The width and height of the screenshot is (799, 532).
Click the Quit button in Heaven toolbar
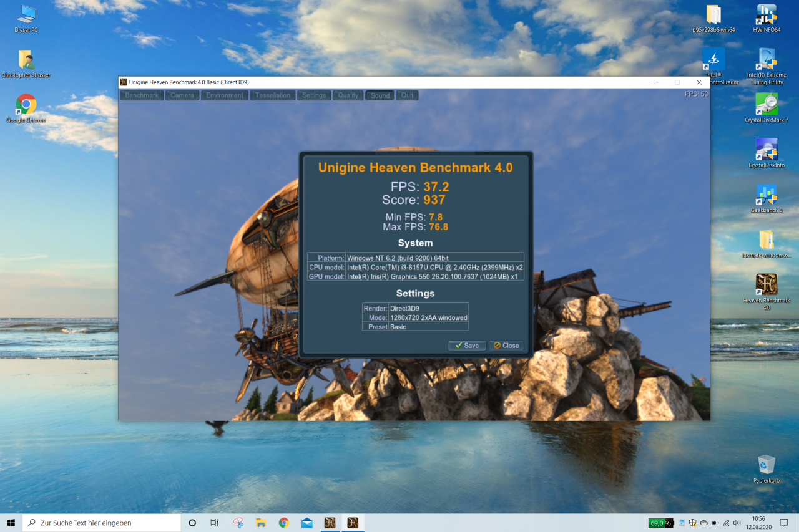pos(407,95)
